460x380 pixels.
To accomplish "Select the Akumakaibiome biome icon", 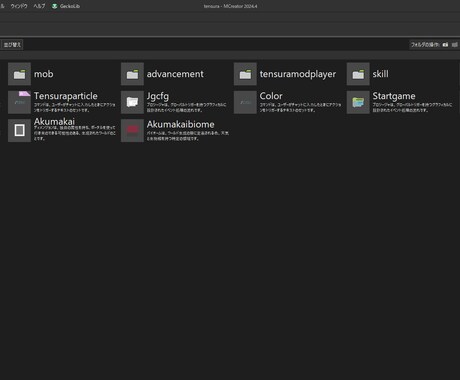I will [132, 130].
